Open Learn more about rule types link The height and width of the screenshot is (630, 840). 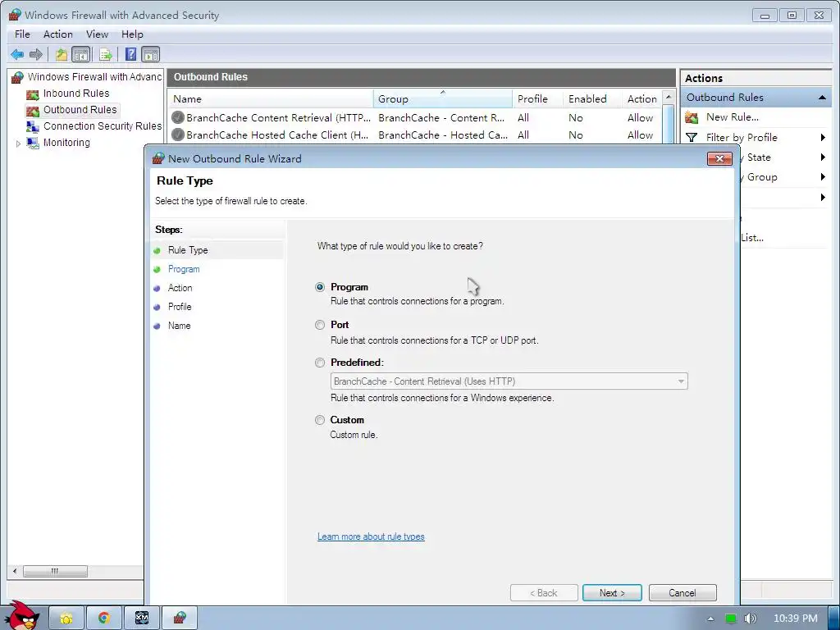click(x=371, y=536)
